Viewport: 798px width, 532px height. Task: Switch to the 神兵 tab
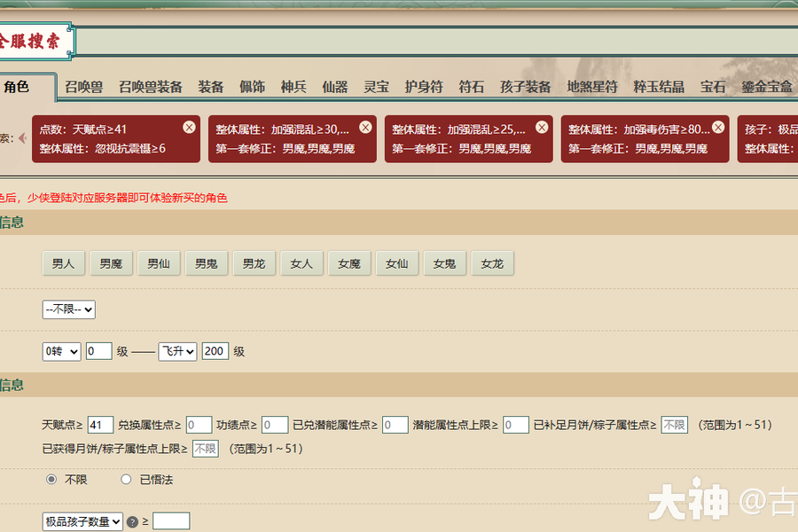point(293,87)
